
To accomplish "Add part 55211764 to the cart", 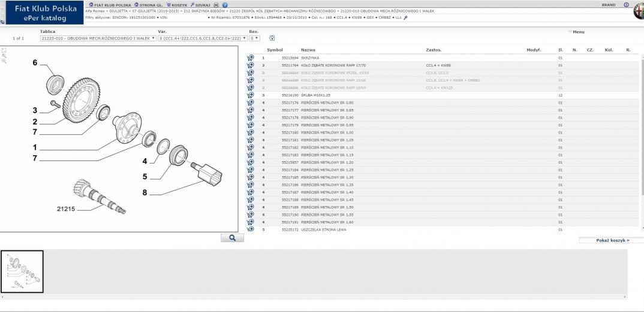I will [250, 65].
